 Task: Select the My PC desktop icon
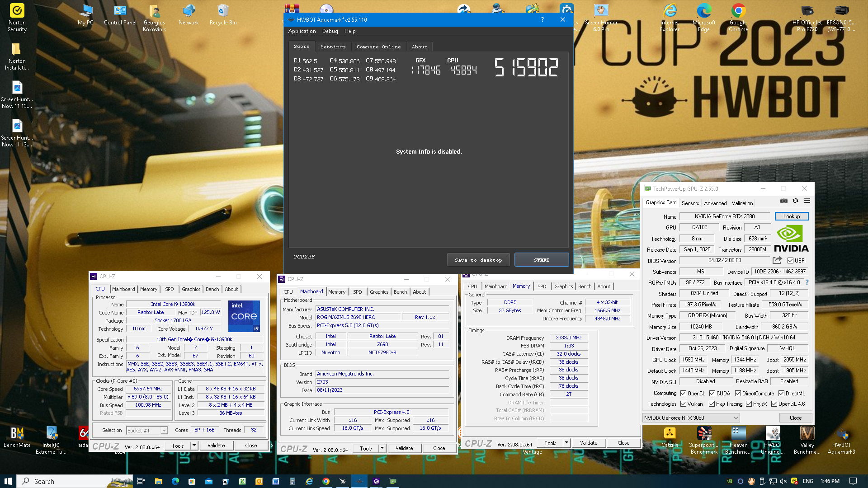85,15
